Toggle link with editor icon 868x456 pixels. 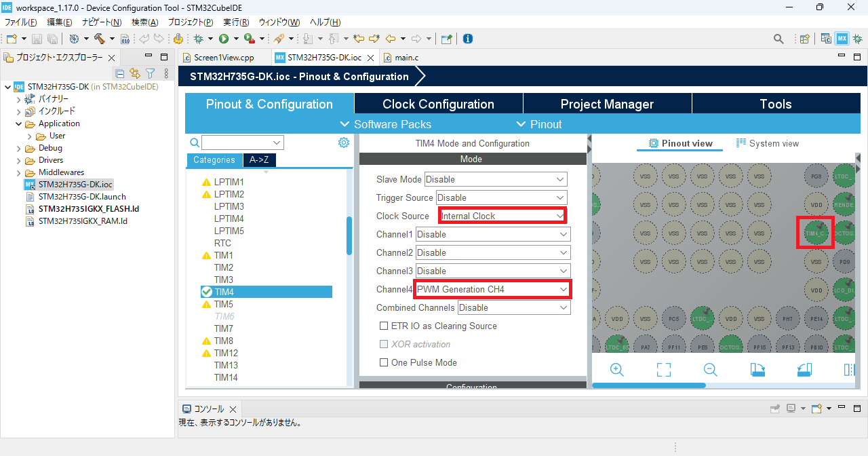tap(135, 73)
